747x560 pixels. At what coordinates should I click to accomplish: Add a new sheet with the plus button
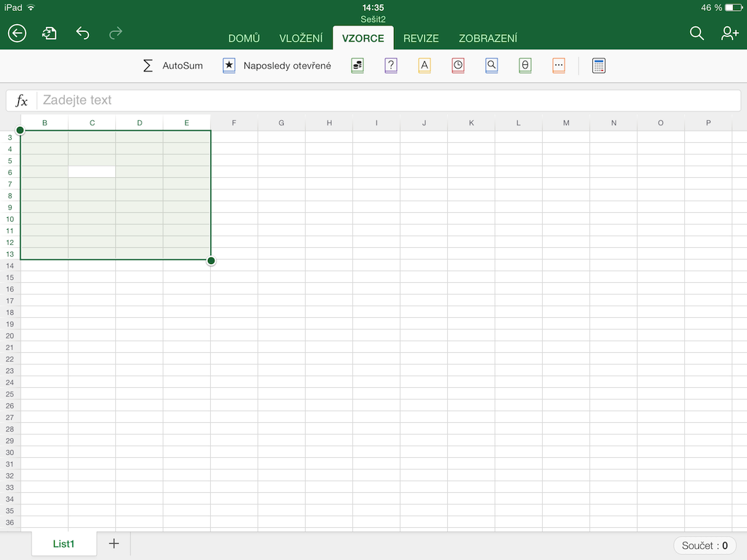(114, 544)
